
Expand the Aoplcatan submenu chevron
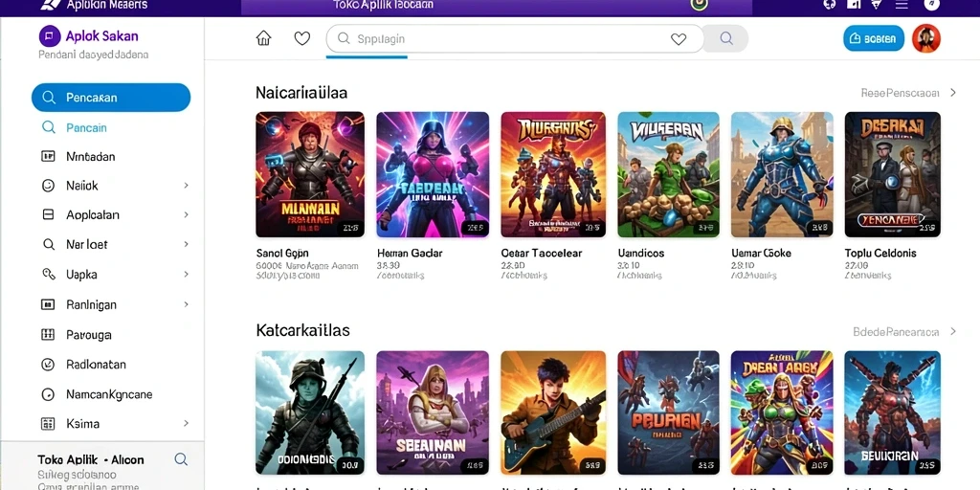pos(186,214)
